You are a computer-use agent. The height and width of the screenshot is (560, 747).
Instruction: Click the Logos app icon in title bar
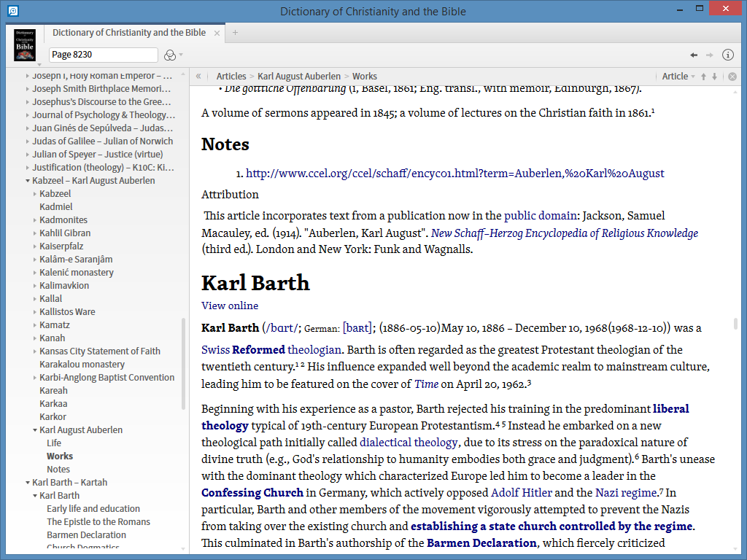coord(13,10)
